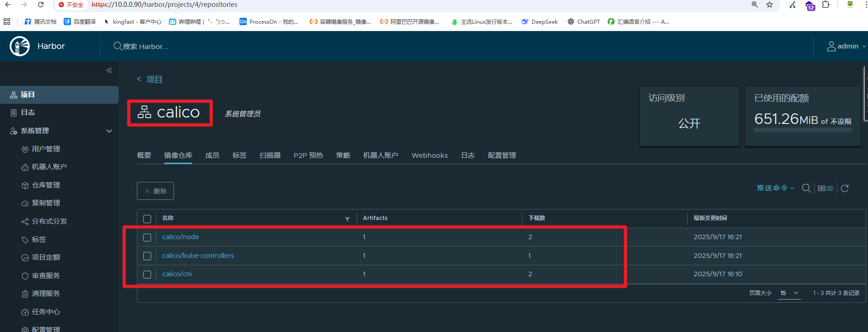This screenshot has height=332, width=868.
Task: Focus the 搜索 Harbor search field
Action: click(x=145, y=46)
